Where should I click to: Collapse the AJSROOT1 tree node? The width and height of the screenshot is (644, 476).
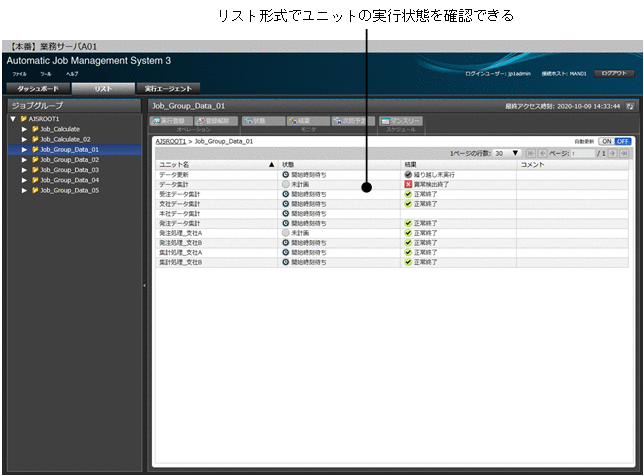point(12,118)
